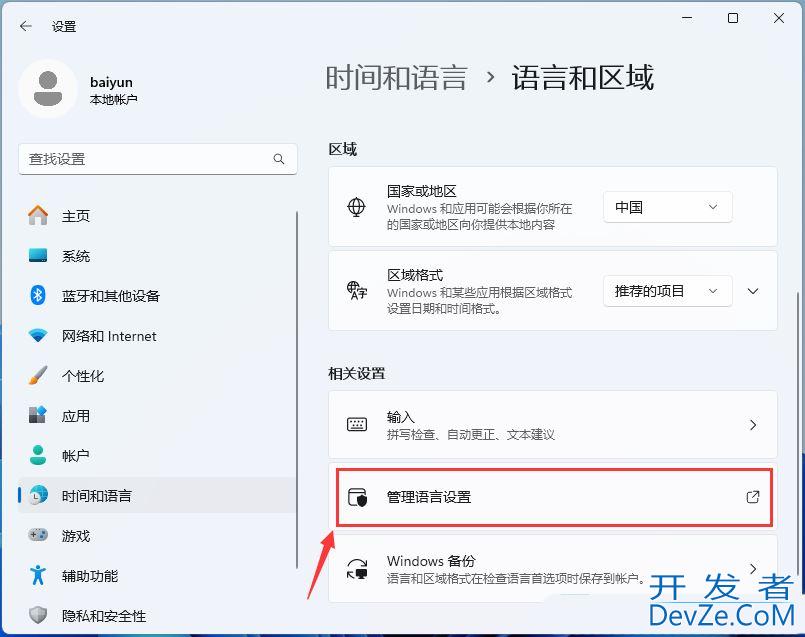Click the 拼写检查、自动更正、文本建议 description
The width and height of the screenshot is (805, 637).
click(x=471, y=435)
